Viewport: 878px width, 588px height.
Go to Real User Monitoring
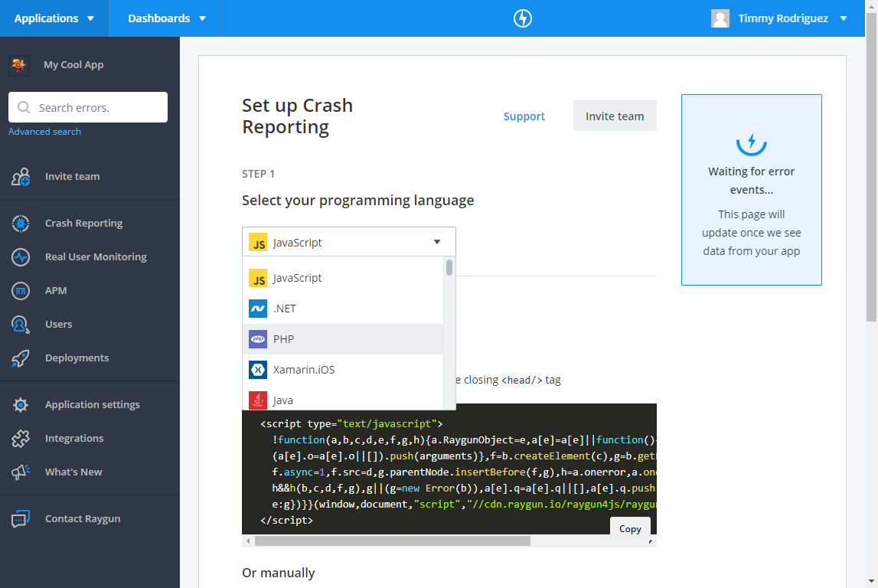[90, 257]
